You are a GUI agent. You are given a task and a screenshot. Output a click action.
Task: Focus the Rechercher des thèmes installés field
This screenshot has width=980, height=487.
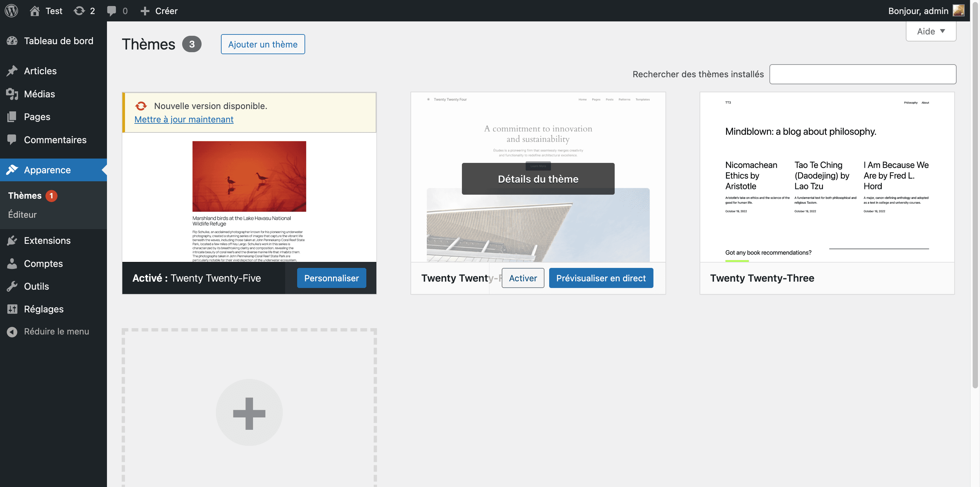coord(863,74)
